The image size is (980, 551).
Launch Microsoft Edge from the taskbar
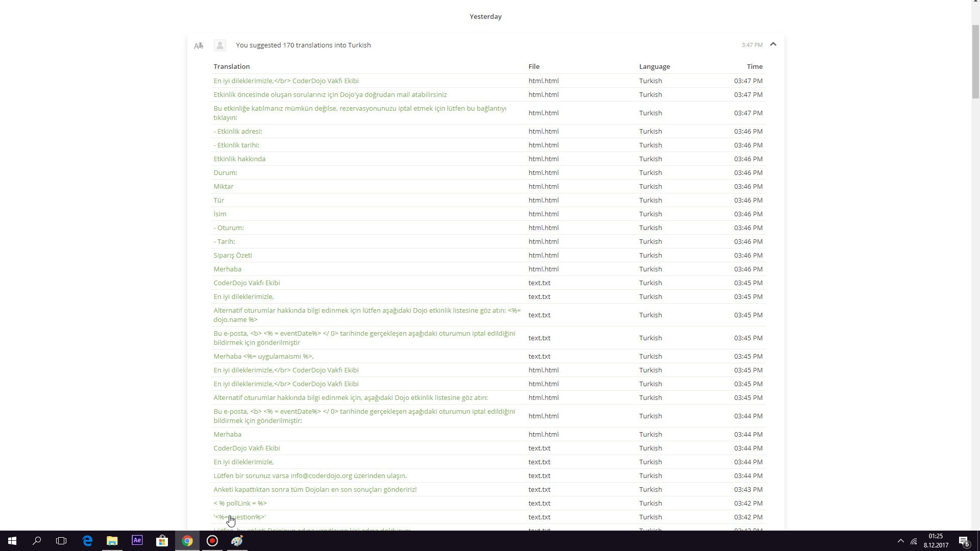[x=87, y=541]
